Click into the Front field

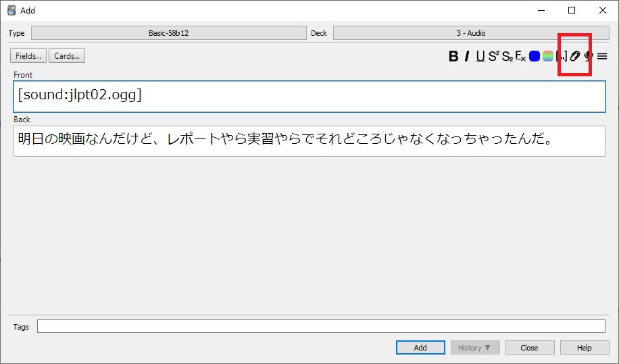[309, 96]
